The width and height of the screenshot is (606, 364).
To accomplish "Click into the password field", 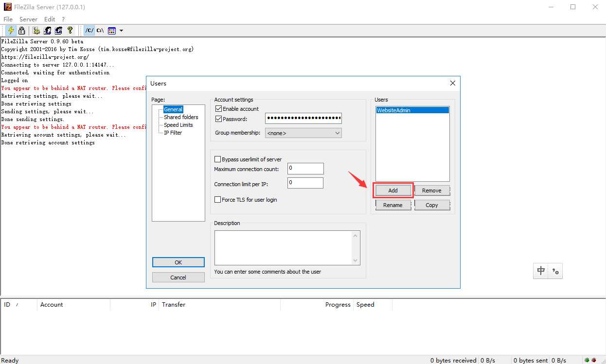I will 303,119.
